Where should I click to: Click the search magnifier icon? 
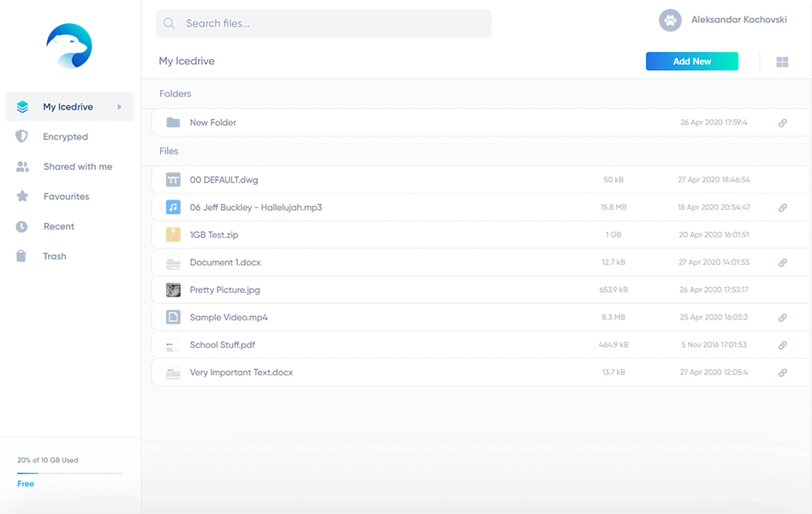point(169,23)
